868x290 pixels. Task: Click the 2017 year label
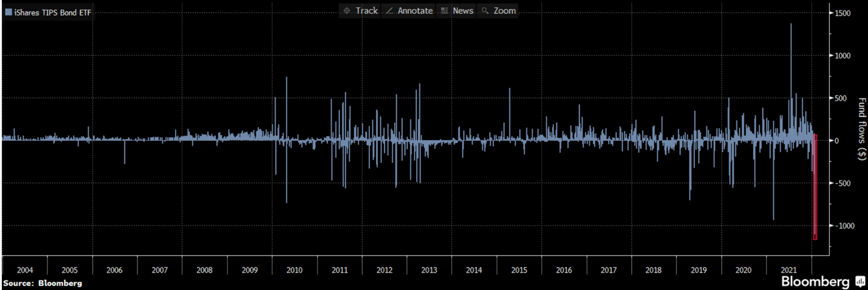(609, 270)
